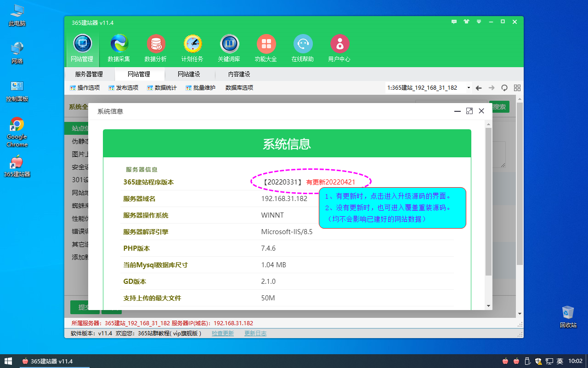Click the 1.04 MB database size value
Image resolution: width=588 pixels, height=368 pixels.
274,265
